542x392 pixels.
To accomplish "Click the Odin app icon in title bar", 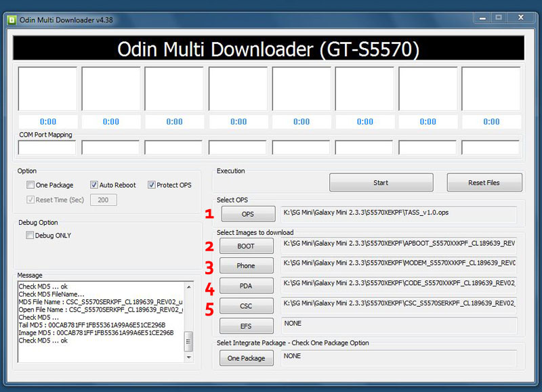I will click(12, 20).
